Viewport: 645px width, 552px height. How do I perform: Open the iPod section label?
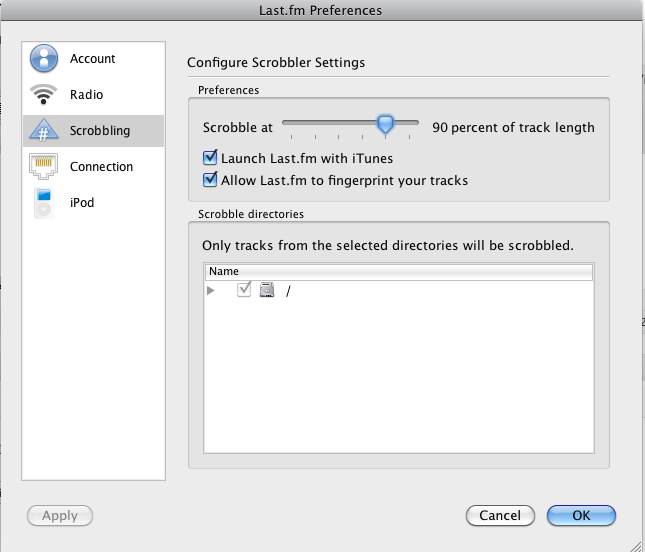[x=82, y=203]
